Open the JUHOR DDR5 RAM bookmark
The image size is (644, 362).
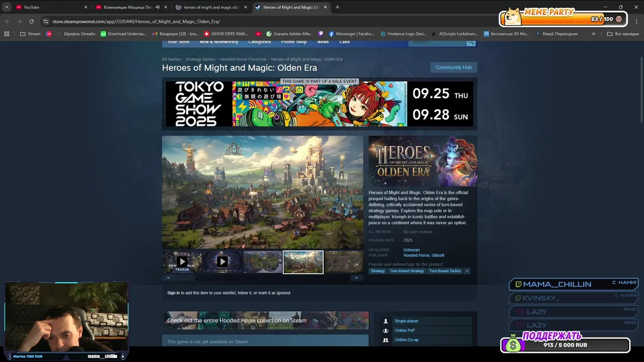225,34
